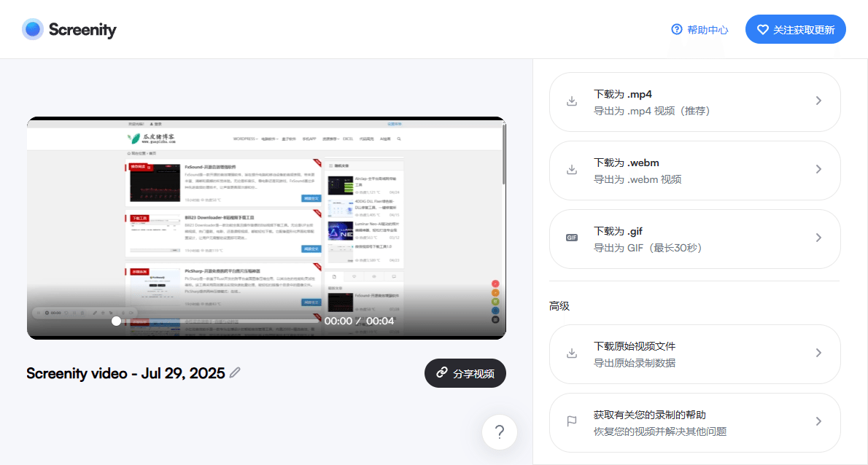Image resolution: width=868 pixels, height=465 pixels.
Task: Expand the 下载原始视频文件 chevron arrow
Action: point(818,353)
